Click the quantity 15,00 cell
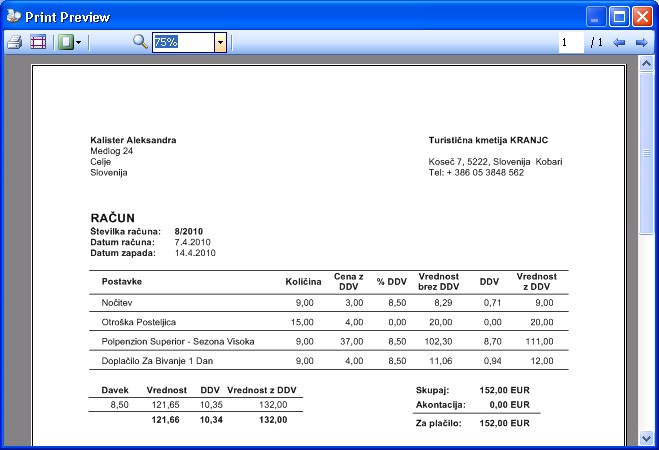 tap(302, 322)
